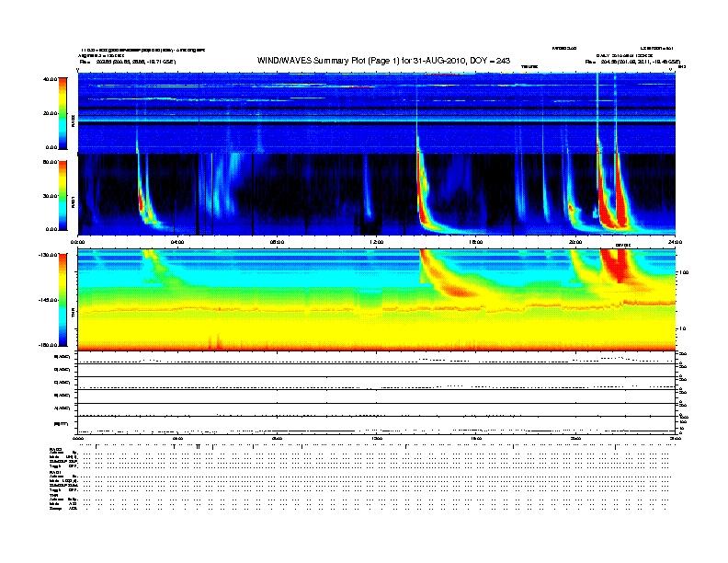Click the 16:00 tick label under RAD1 panel

coord(476,242)
